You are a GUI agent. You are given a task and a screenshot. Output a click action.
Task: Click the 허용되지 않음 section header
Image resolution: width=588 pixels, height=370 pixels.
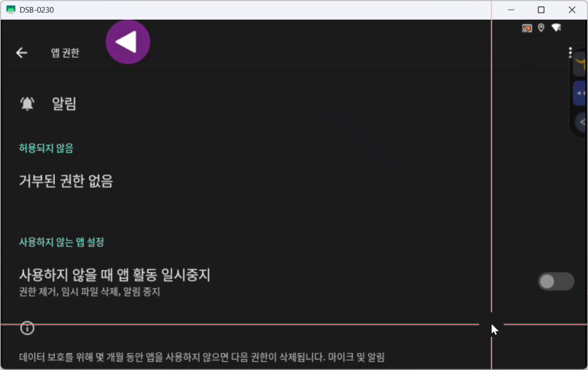pos(46,148)
